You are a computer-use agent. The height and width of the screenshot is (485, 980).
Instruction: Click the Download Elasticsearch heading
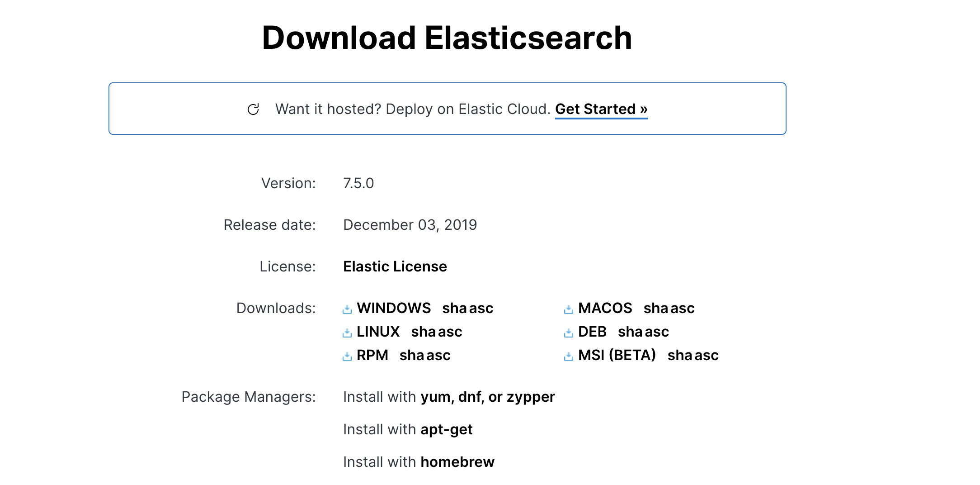447,38
